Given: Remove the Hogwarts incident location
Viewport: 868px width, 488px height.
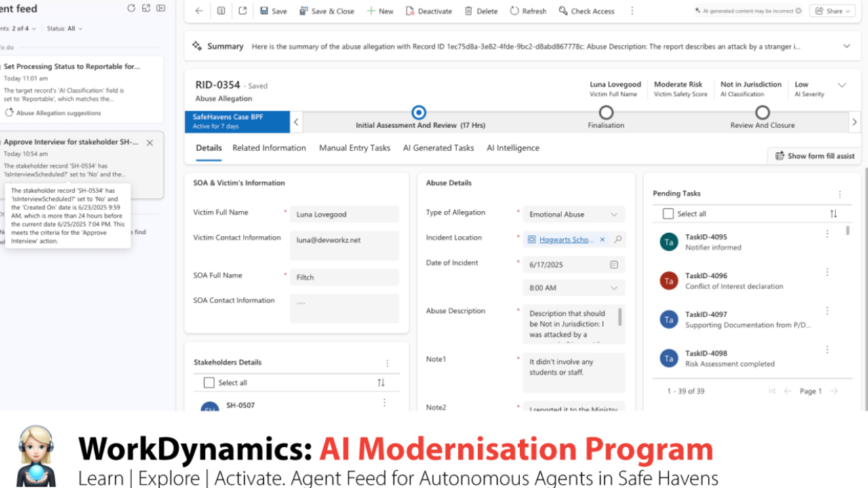Looking at the screenshot, I should point(602,240).
